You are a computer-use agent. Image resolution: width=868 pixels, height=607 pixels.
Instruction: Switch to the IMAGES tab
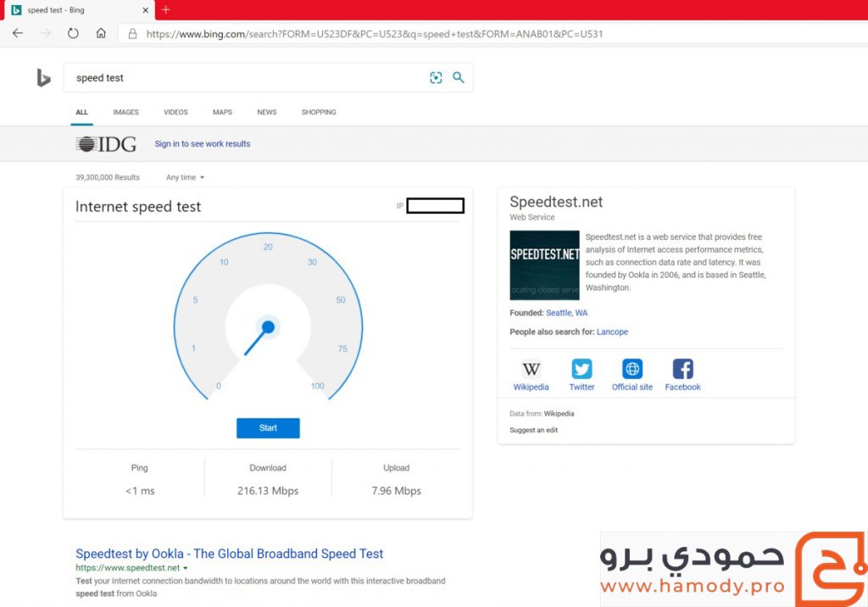[x=125, y=112]
